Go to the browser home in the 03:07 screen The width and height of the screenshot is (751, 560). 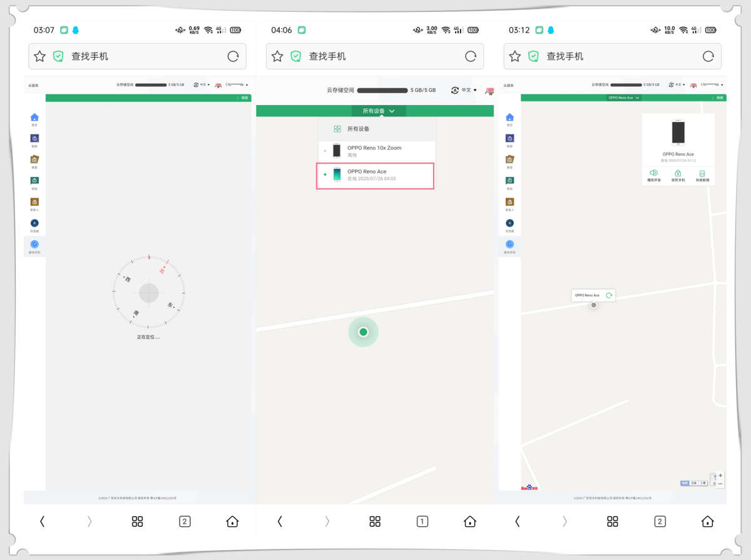click(232, 521)
